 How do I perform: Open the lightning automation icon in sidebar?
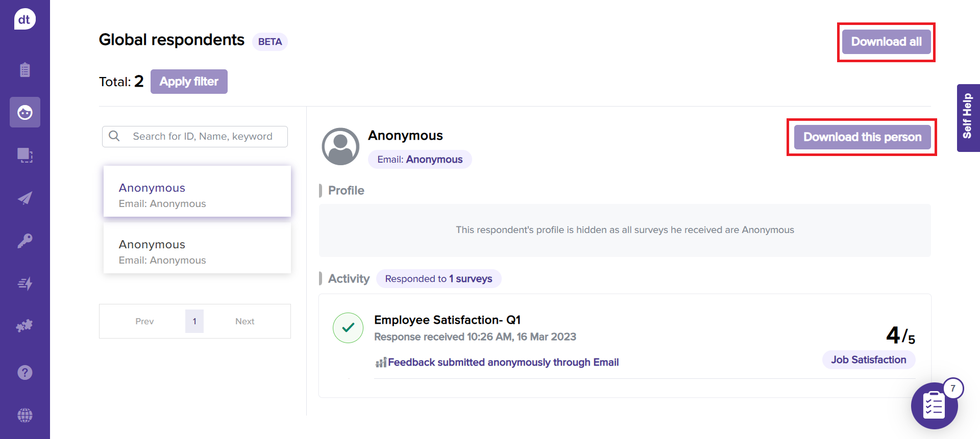[24, 283]
